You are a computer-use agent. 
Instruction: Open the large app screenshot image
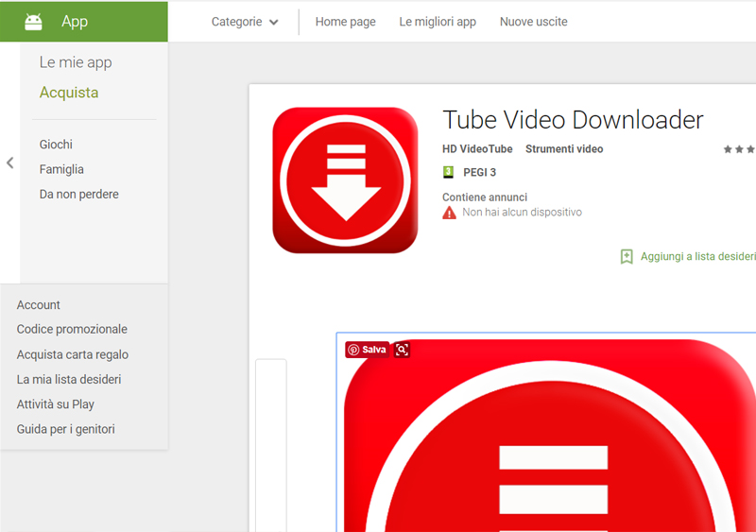click(546, 433)
